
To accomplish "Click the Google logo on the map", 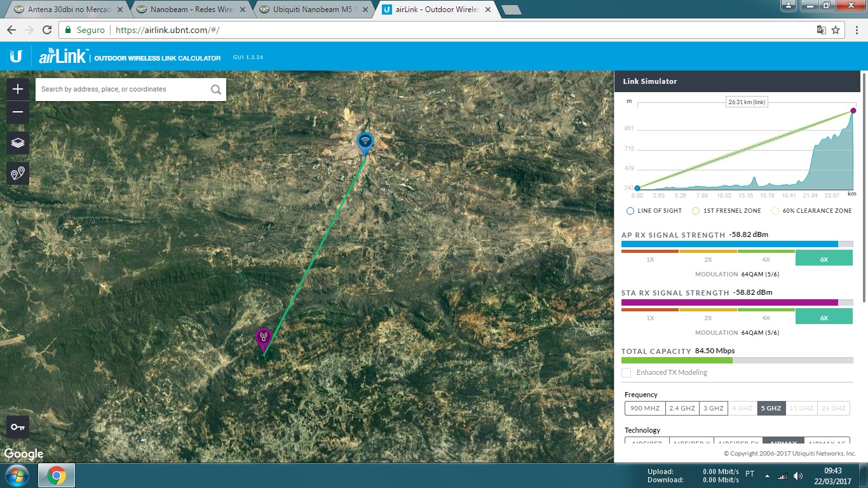I will [24, 454].
